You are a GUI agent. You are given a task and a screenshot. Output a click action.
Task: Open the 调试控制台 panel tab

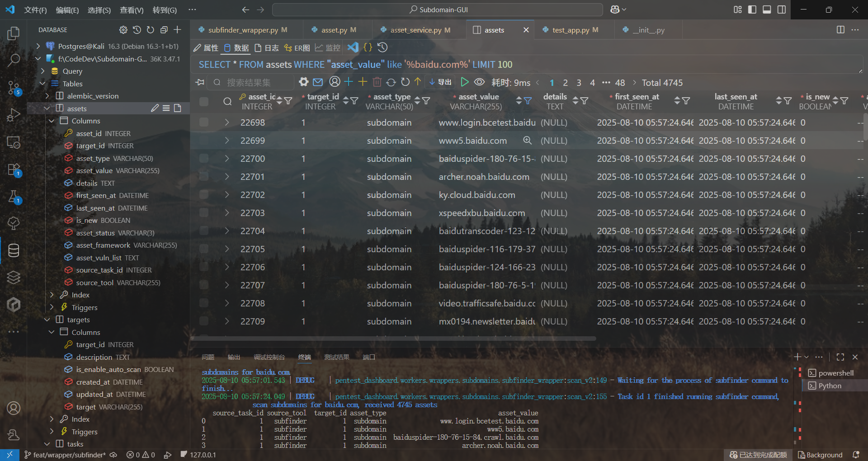pyautogui.click(x=269, y=357)
